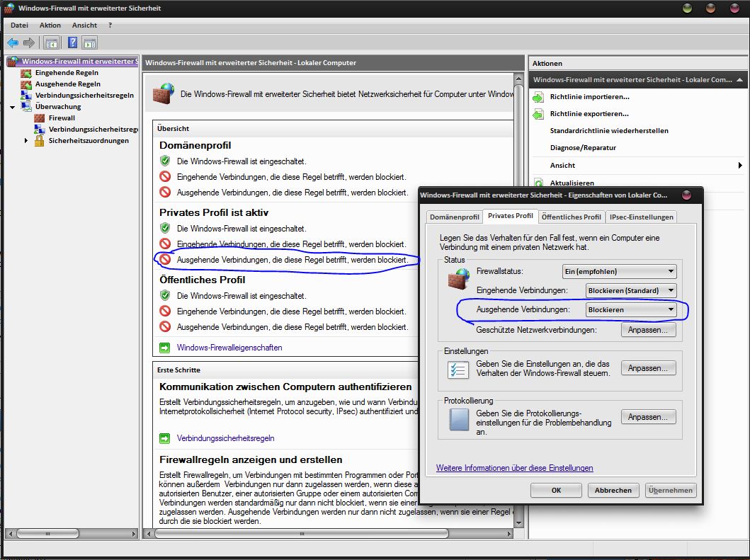Open Weitere Informationen über diese Einstellungen link

(515, 468)
